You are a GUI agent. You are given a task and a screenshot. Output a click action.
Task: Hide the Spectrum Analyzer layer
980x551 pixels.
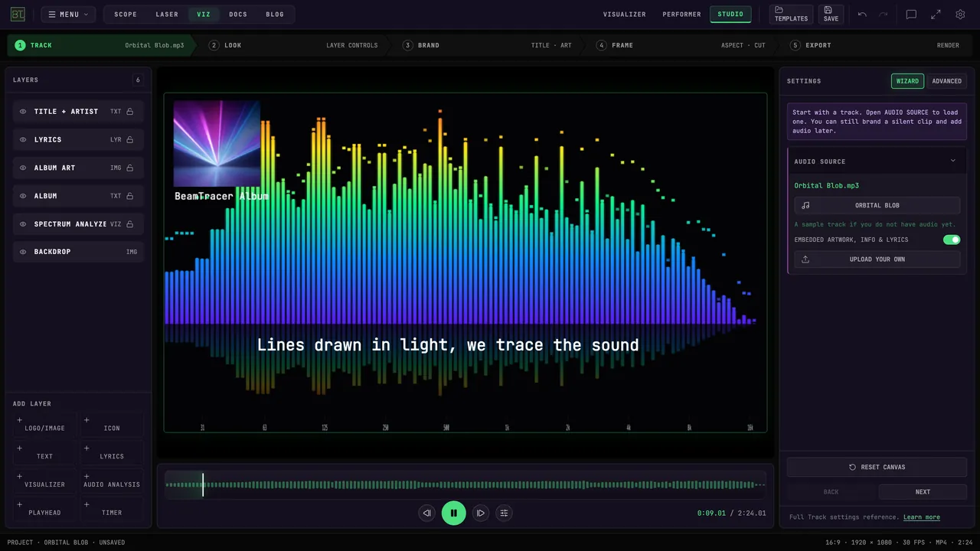point(23,224)
